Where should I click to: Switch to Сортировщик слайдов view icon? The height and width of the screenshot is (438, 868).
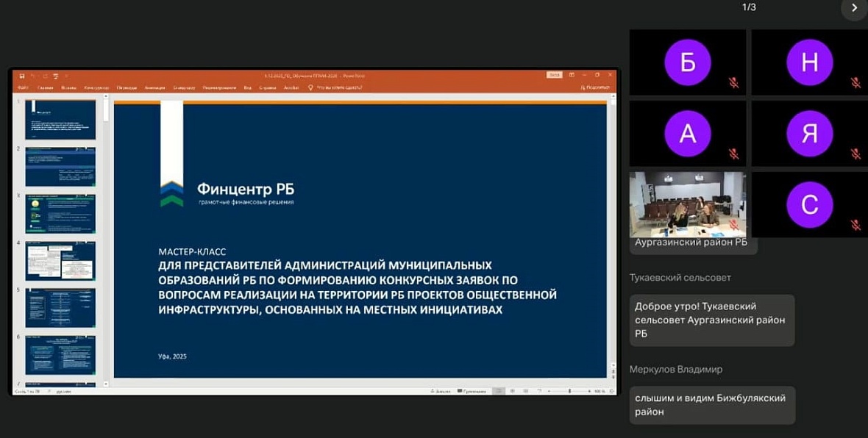[x=511, y=391]
